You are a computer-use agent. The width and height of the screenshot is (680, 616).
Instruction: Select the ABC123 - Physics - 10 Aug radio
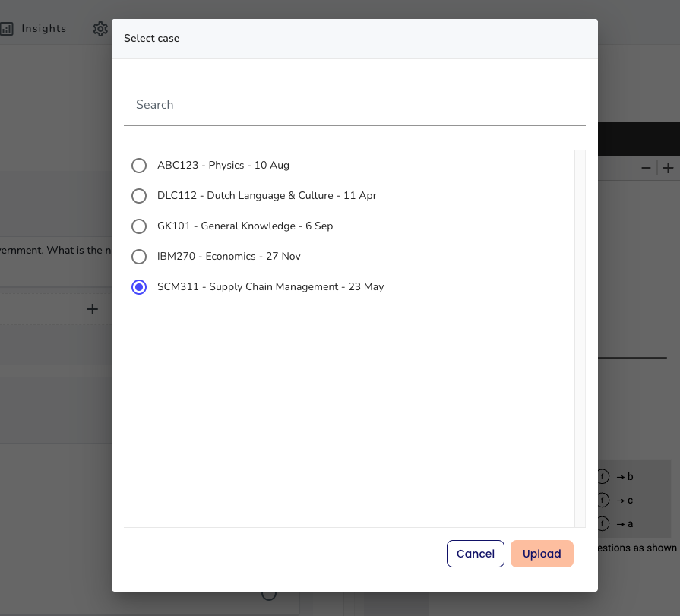point(139,166)
